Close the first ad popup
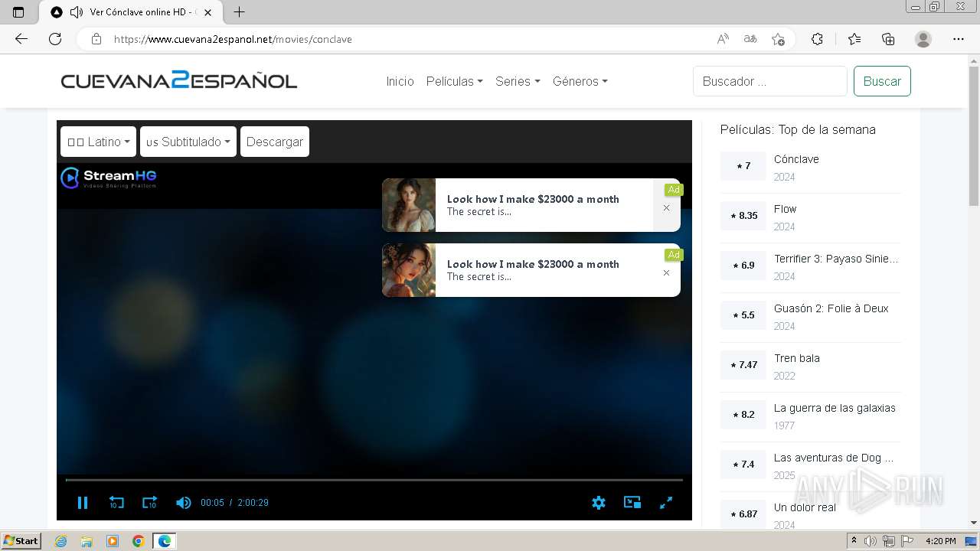This screenshot has height=551, width=980. coord(666,207)
